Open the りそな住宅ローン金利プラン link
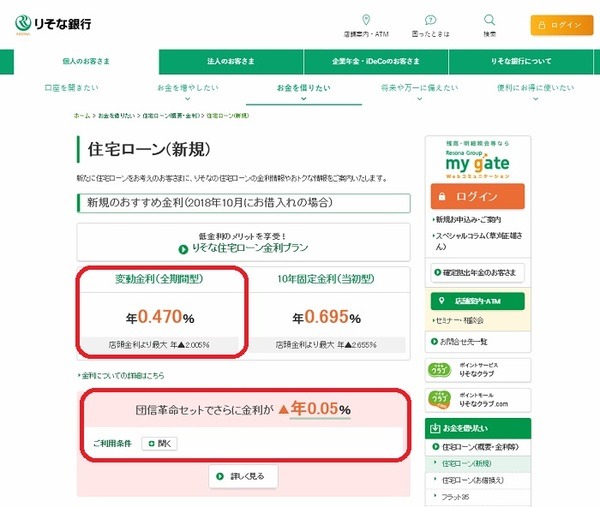 tap(250, 248)
